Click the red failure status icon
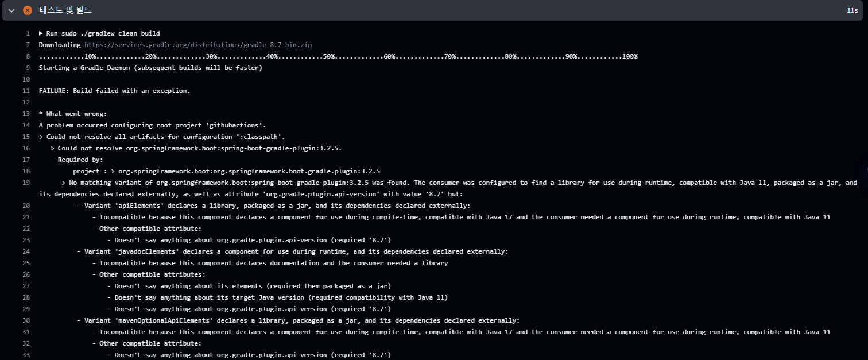868x360 pixels. pos(26,10)
